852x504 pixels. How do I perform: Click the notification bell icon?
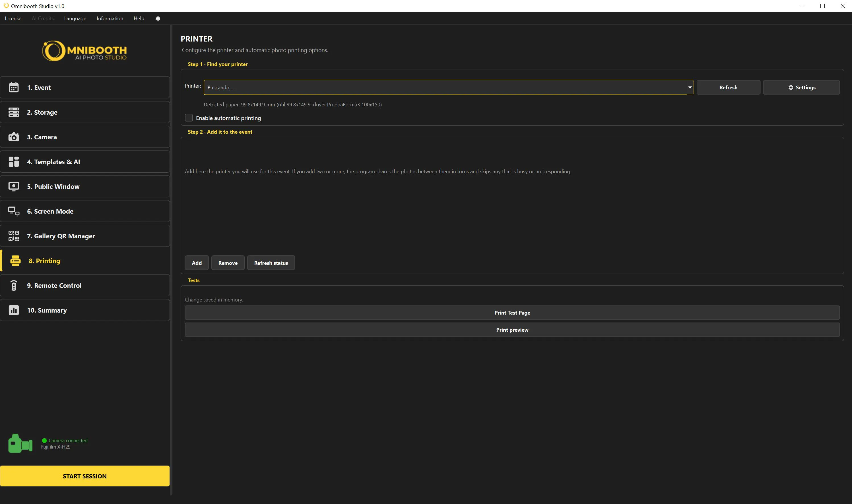pos(158,18)
